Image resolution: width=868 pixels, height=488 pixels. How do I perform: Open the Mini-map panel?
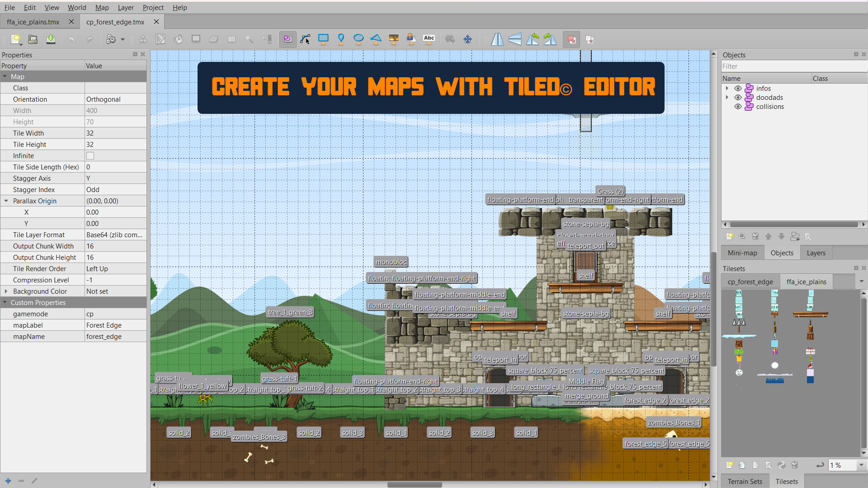coord(742,253)
